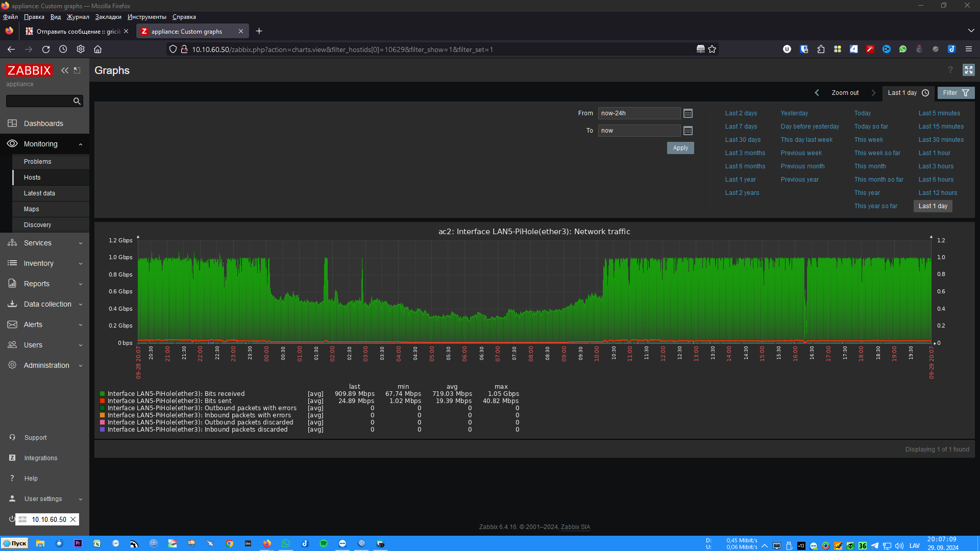Go to previous time period arrow

point(817,93)
